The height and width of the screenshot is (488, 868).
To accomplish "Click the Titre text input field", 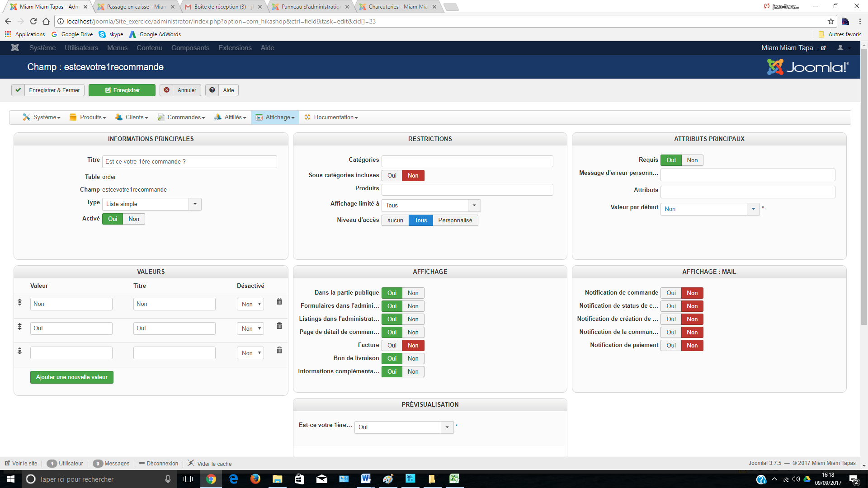I will coord(190,161).
